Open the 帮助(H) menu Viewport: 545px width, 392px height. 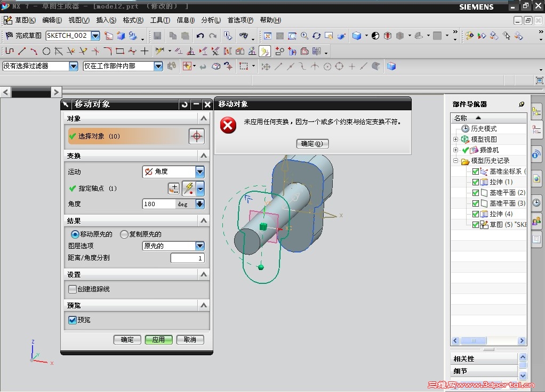270,20
